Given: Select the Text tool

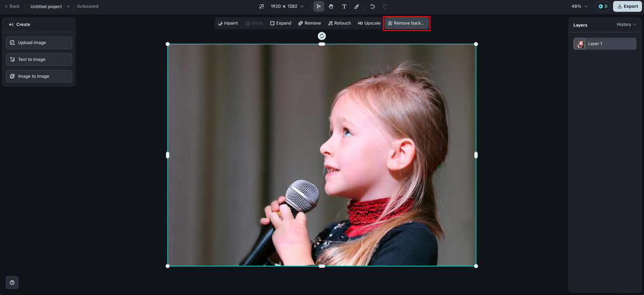Looking at the screenshot, I should 344,7.
